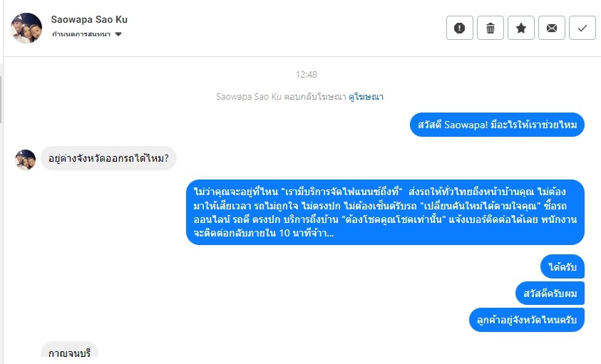Click the กาญจนบุรี reply bubble
Viewport: 601px width, 364px height.
click(x=69, y=353)
